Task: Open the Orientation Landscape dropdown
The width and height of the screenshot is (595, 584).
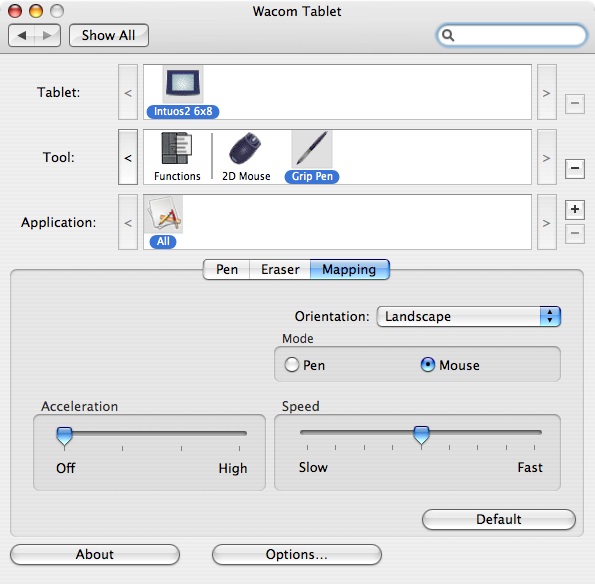Action: pos(469,316)
